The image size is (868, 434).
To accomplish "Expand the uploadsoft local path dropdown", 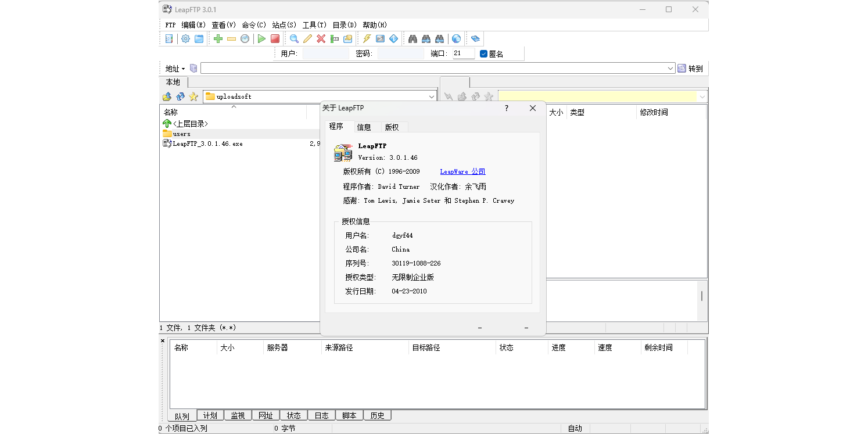I will point(432,96).
